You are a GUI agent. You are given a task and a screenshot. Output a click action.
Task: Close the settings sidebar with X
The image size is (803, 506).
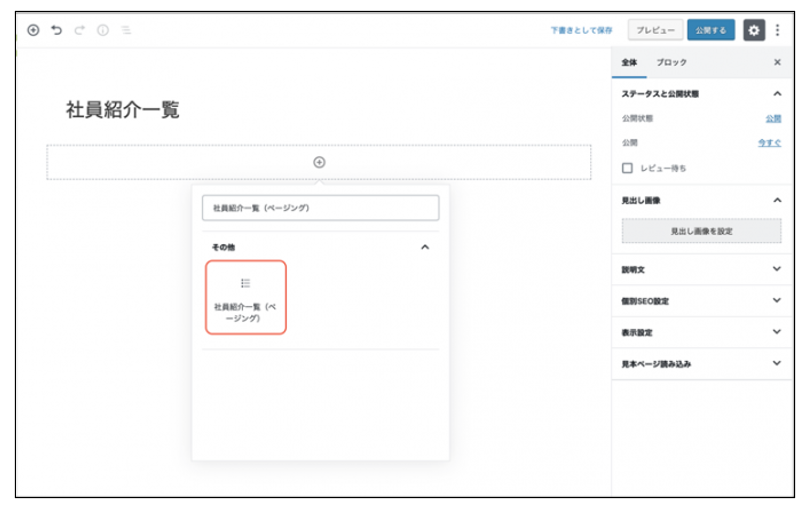(x=777, y=63)
